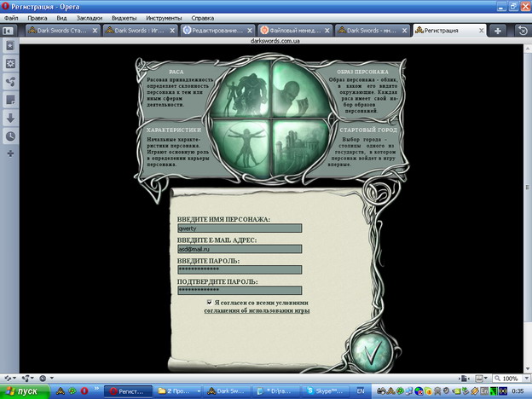Click the e-mail field with 'asd@mail.ru'
Screen dimensions: 532x399
click(240, 249)
